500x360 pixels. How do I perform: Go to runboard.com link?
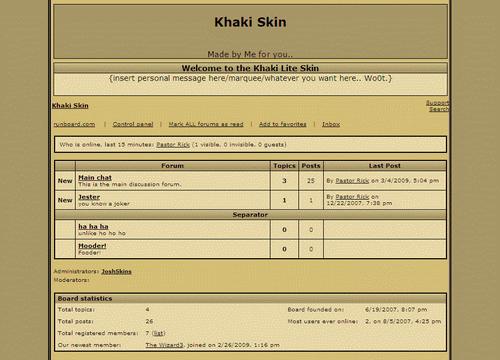tap(74, 124)
